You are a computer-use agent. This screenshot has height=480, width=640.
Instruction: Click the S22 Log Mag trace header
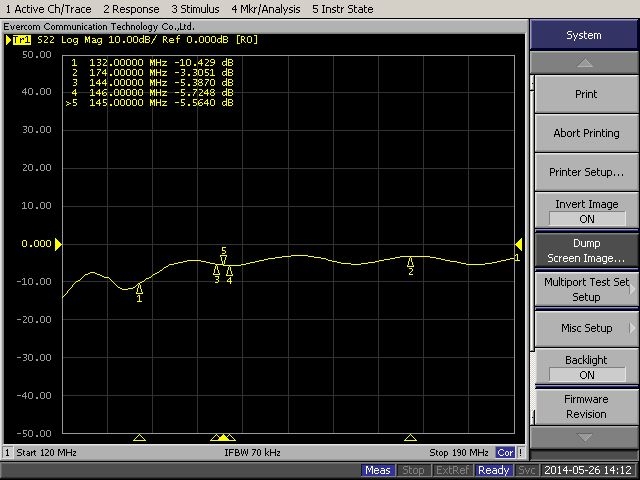pos(147,40)
